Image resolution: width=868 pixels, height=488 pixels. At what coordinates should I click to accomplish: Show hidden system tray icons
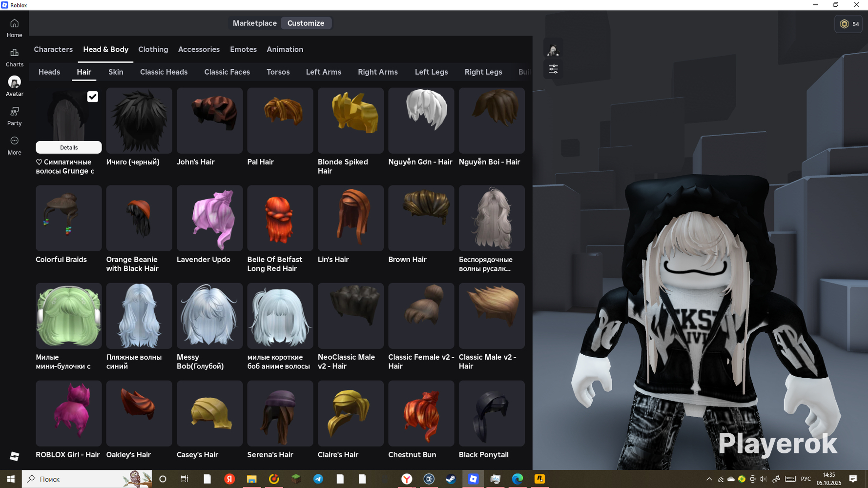pyautogui.click(x=709, y=479)
